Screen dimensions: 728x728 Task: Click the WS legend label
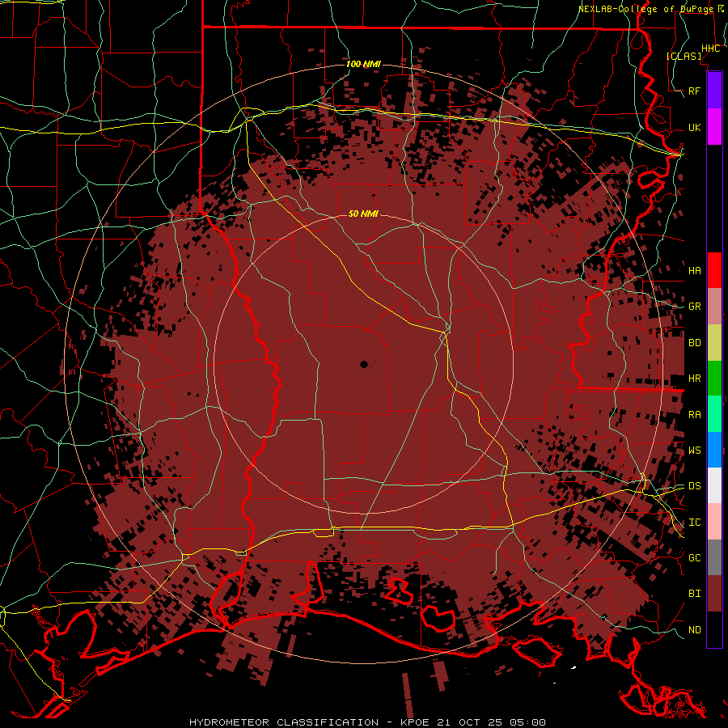click(695, 450)
